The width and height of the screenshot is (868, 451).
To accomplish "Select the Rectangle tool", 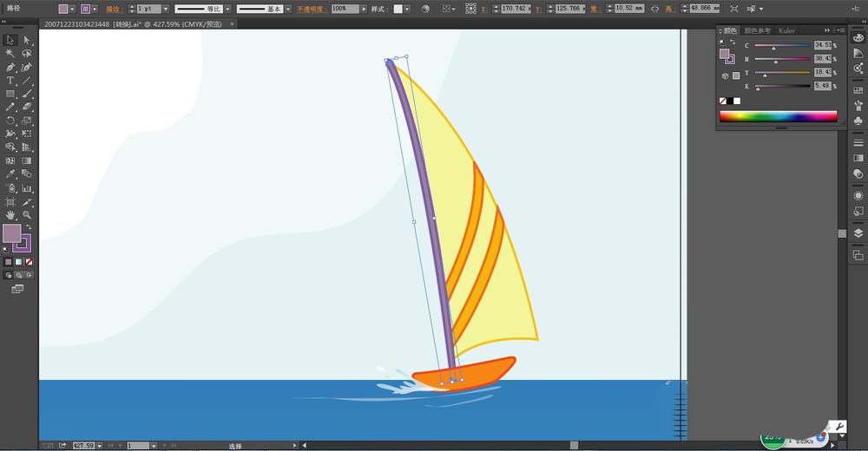I will [10, 94].
